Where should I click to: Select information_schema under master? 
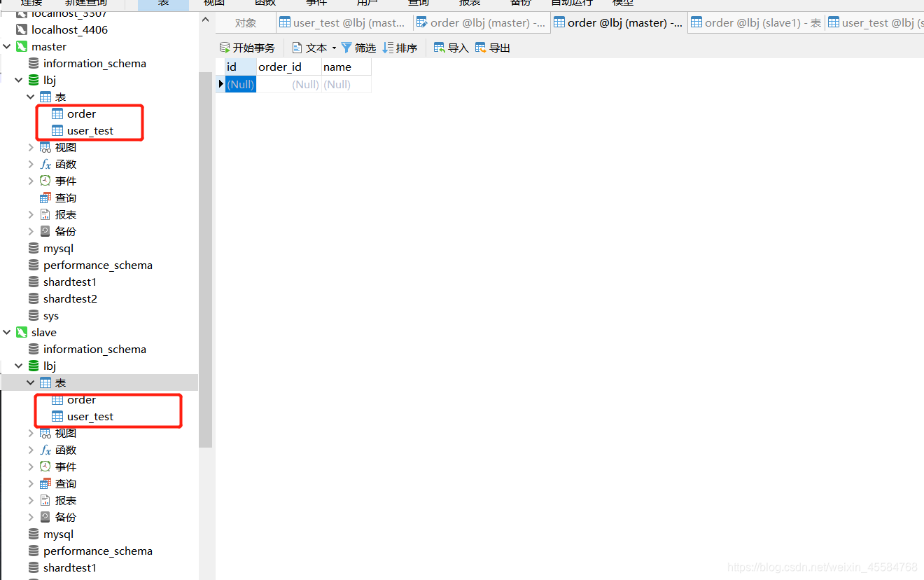pos(94,63)
